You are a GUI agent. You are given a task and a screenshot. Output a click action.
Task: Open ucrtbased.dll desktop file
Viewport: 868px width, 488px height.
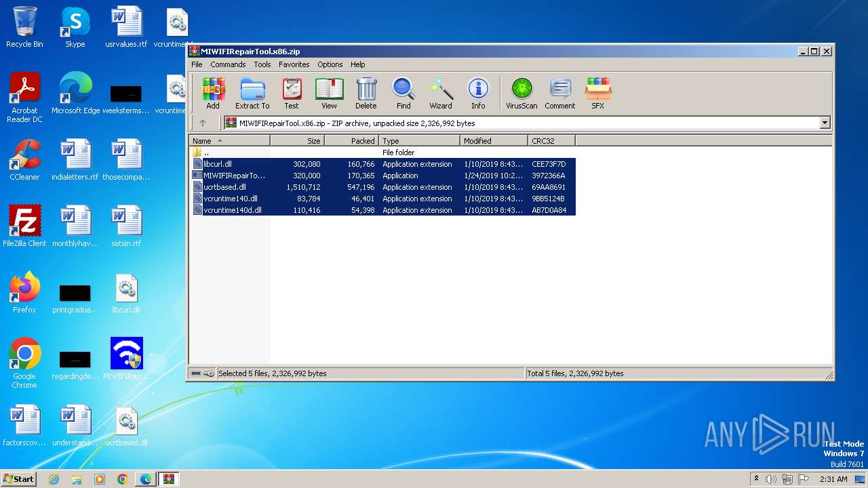[126, 426]
